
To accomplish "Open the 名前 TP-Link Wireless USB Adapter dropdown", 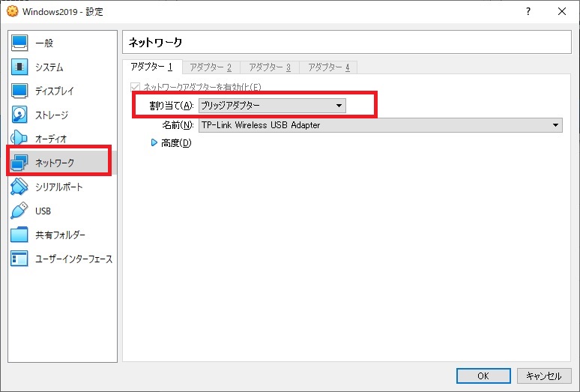I will [381, 125].
